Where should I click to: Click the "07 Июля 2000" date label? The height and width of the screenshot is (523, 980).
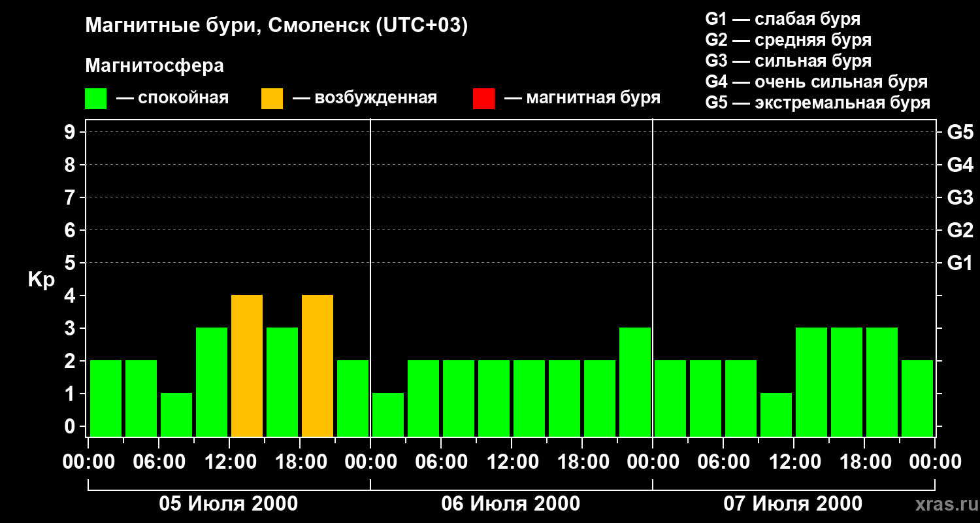793,504
